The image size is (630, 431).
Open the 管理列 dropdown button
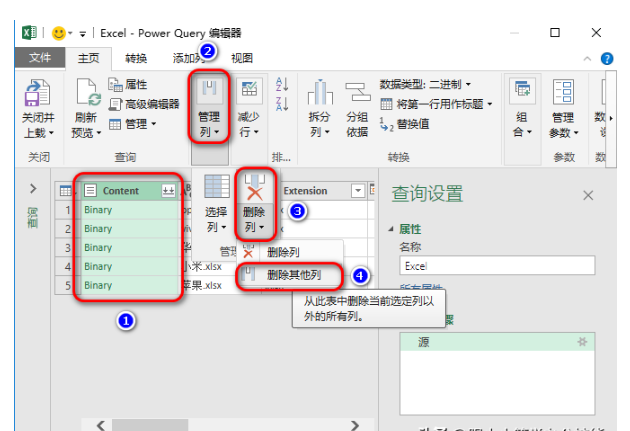(209, 107)
